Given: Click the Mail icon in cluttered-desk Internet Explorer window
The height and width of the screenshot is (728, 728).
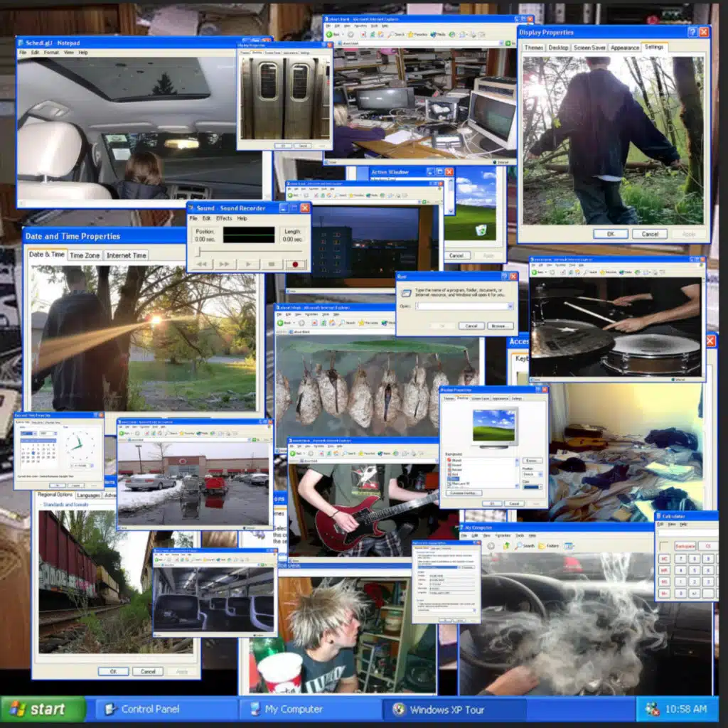Looking at the screenshot, I should pyautogui.click(x=463, y=34).
